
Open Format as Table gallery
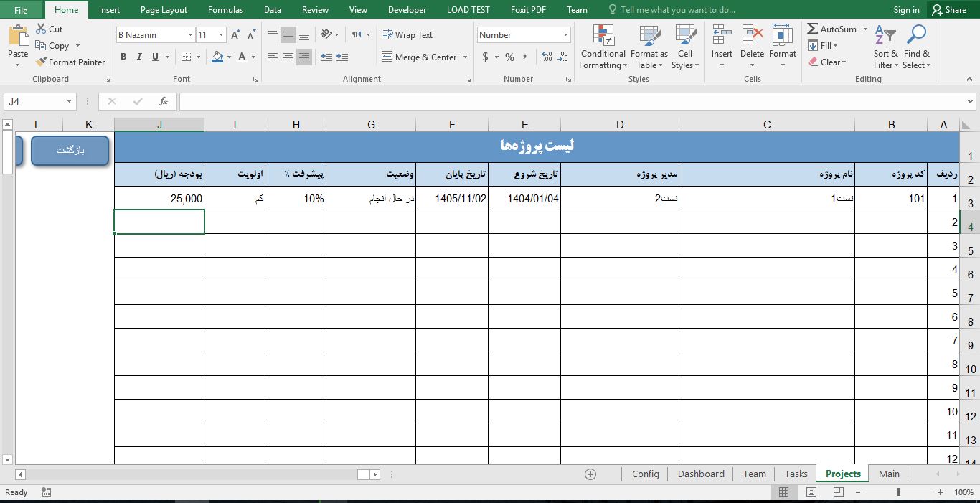649,47
